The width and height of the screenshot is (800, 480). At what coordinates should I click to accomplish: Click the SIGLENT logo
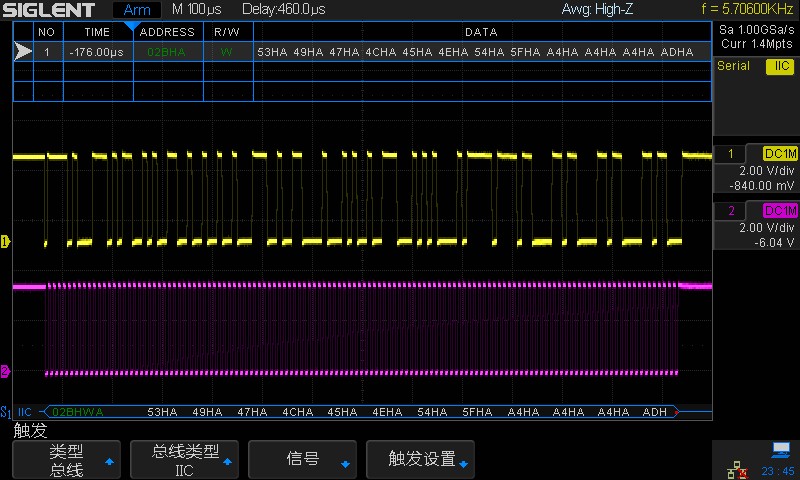point(48,10)
